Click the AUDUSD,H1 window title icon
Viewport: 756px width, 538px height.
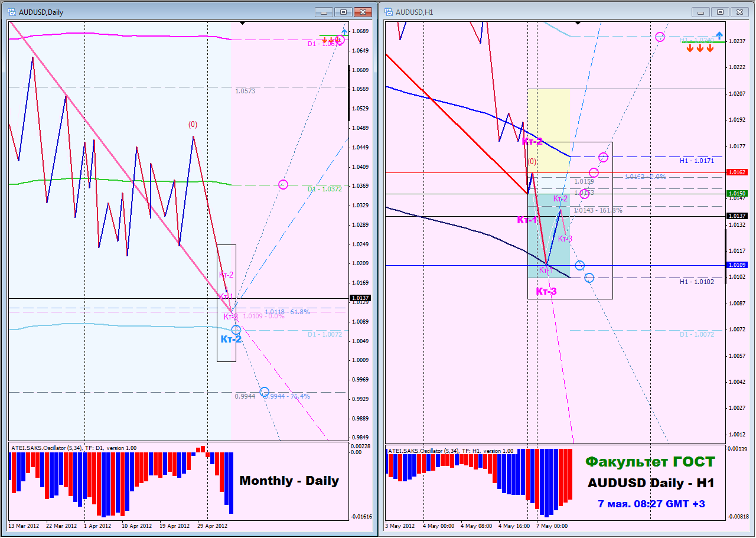pos(389,12)
